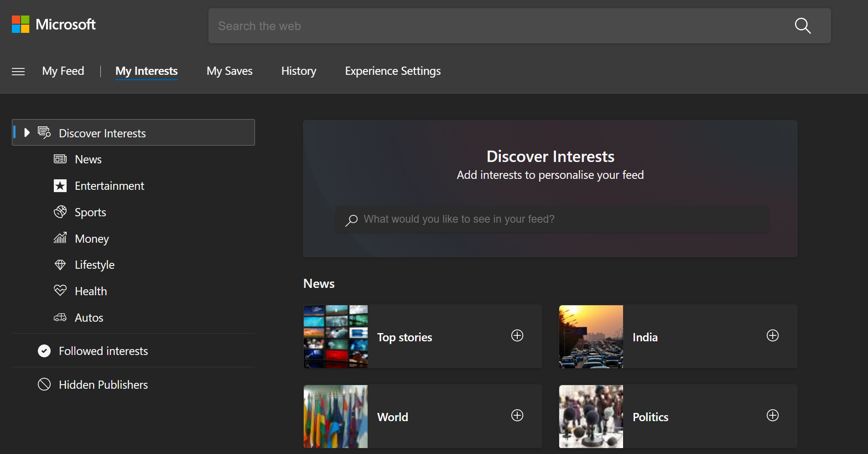Follow World with plus icon

point(517,415)
